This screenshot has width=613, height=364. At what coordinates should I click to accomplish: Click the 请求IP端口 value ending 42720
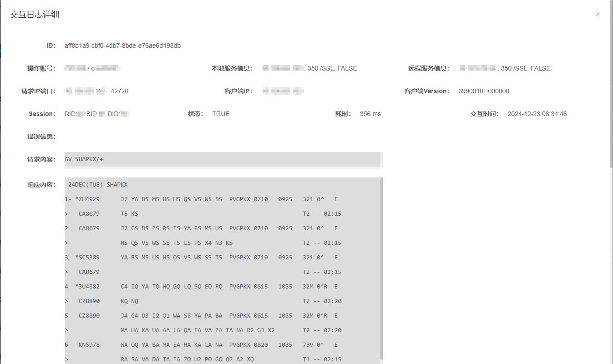tap(96, 91)
